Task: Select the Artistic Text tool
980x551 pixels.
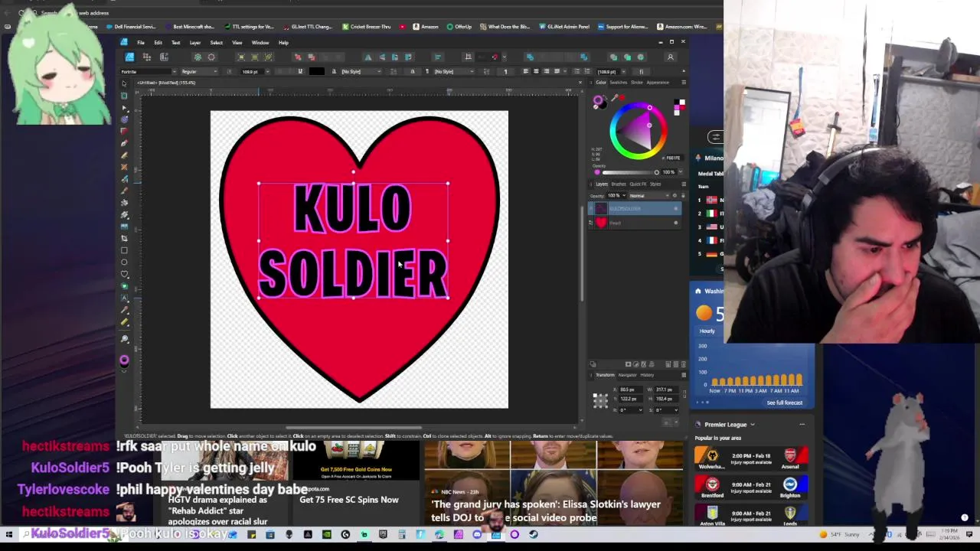Action: [x=124, y=298]
